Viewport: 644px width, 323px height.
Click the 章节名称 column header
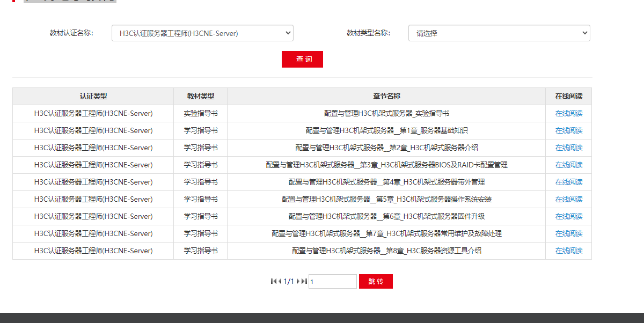(x=386, y=96)
